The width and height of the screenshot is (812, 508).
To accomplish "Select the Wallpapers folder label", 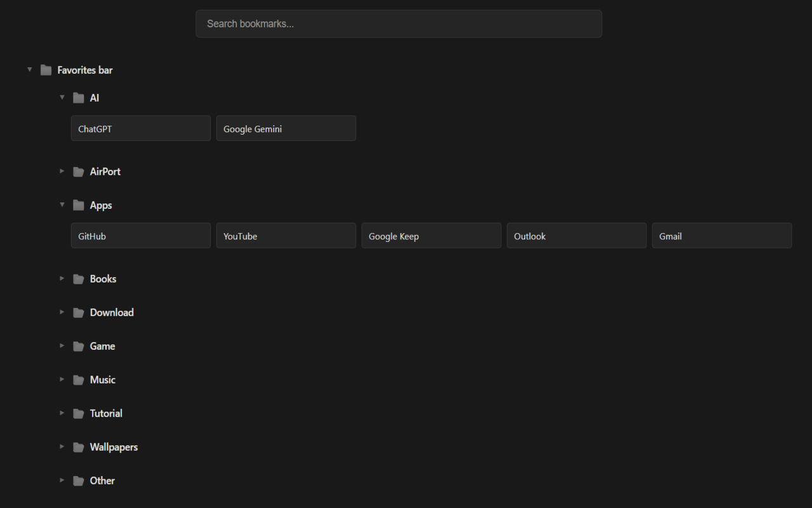I will tap(114, 447).
